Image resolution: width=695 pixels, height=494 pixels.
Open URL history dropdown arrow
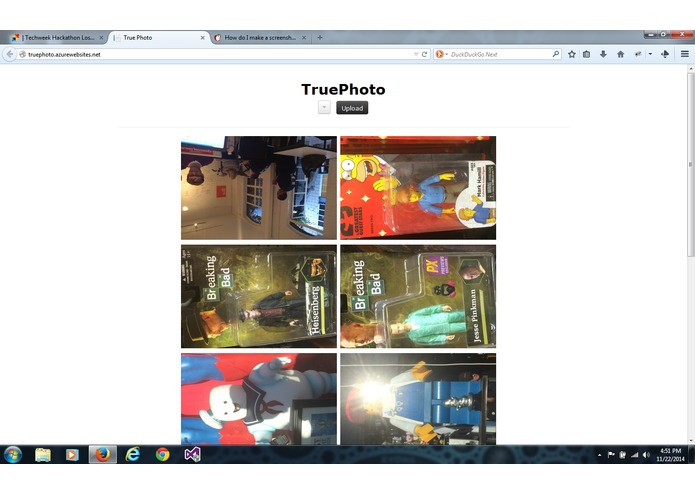point(416,54)
